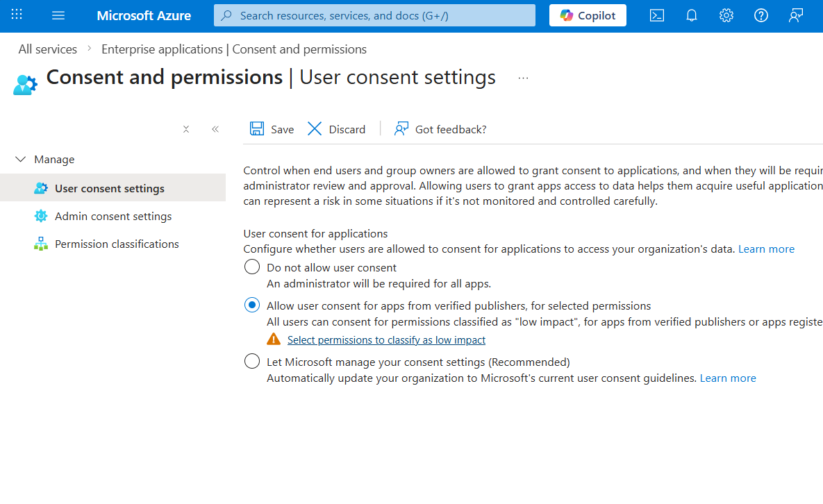Choose Let Microsoft manage your consent settings
Viewport: 823px width, 504px height.
coord(252,362)
